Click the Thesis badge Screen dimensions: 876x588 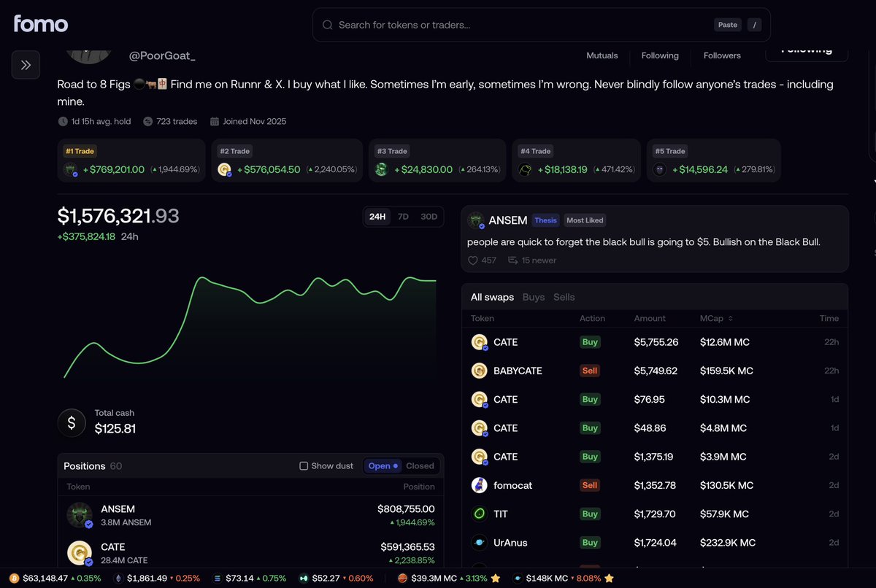click(x=545, y=220)
